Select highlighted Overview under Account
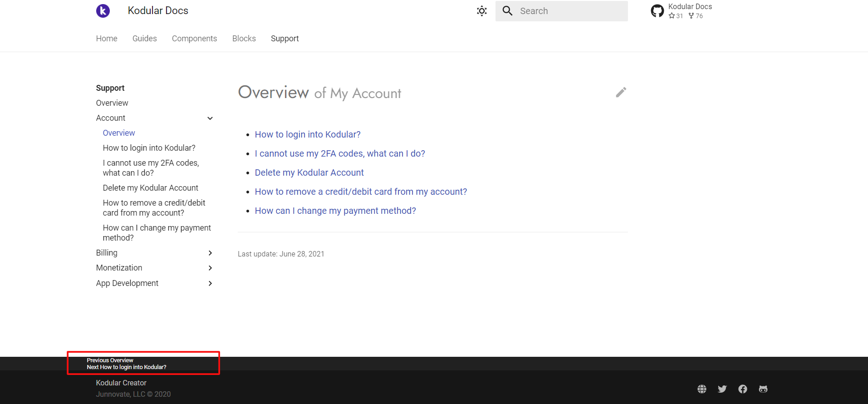The height and width of the screenshot is (404, 868). pyautogui.click(x=119, y=133)
